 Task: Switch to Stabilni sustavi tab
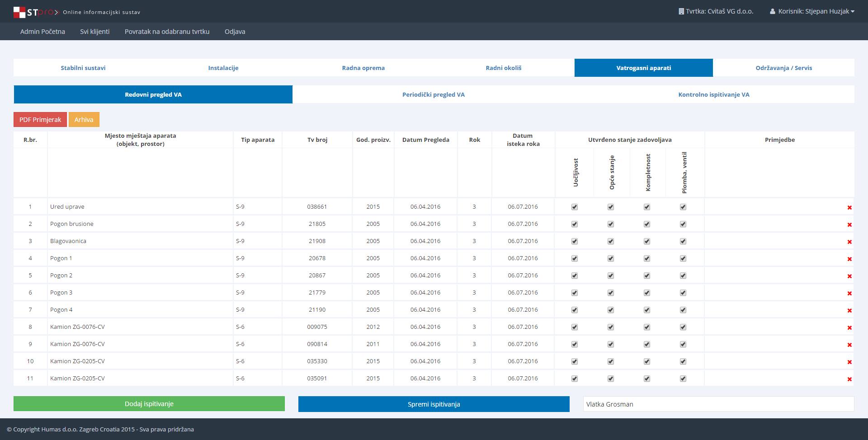[x=83, y=68]
